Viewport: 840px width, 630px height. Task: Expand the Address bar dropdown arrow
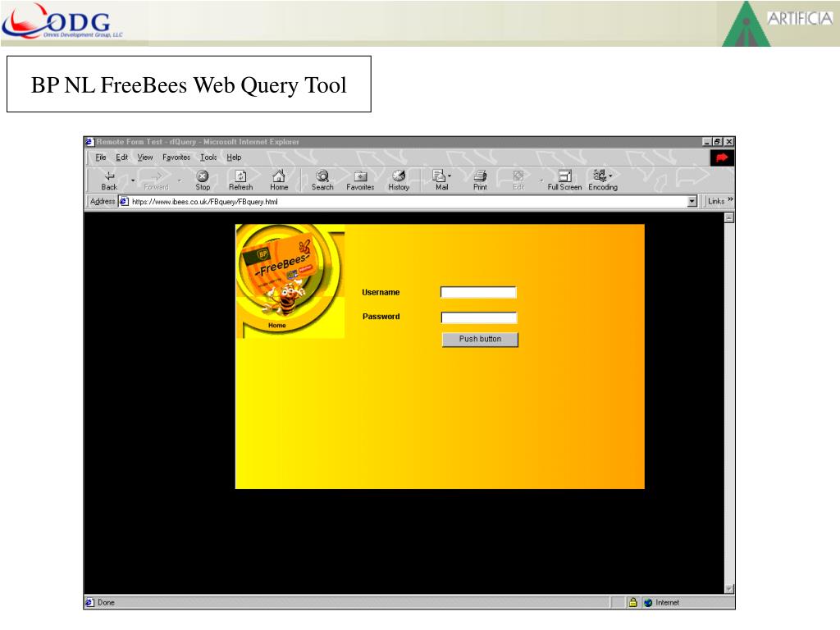coord(692,202)
